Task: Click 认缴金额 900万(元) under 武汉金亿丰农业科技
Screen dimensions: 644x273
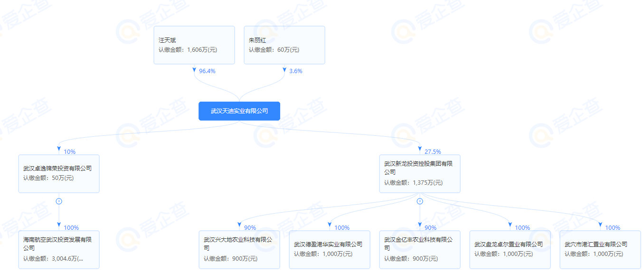Action: coord(411,259)
